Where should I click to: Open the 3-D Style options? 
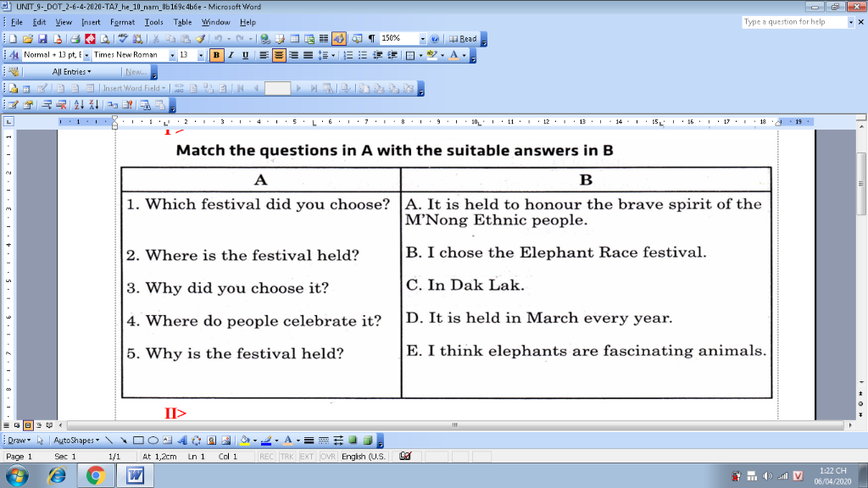coord(368,441)
